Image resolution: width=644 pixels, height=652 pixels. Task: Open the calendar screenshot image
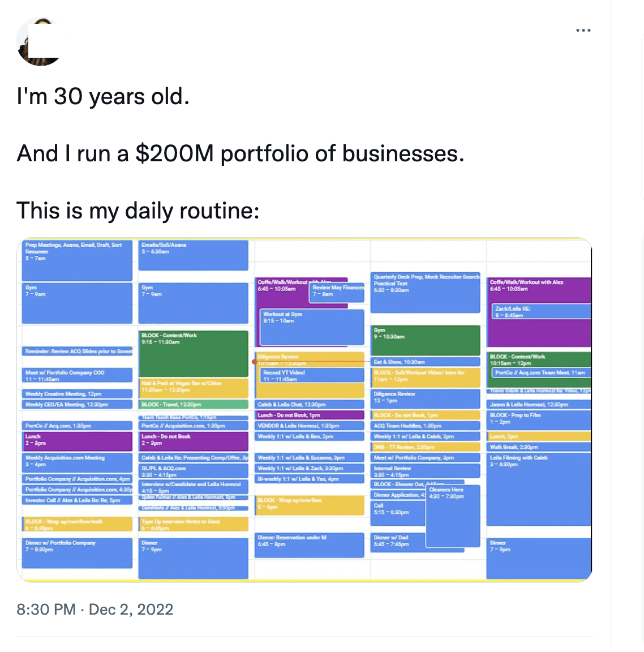tap(304, 410)
